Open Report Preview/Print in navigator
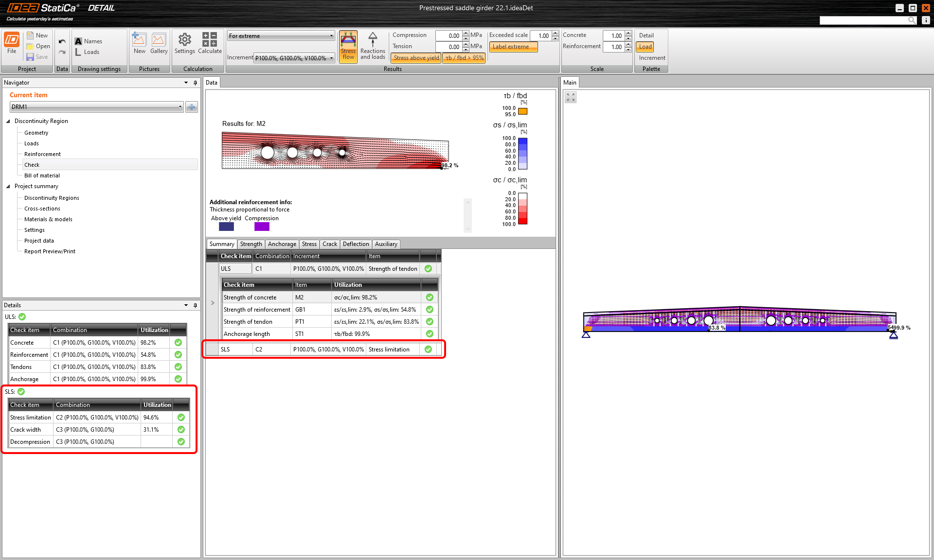The image size is (934, 560). 50,251
